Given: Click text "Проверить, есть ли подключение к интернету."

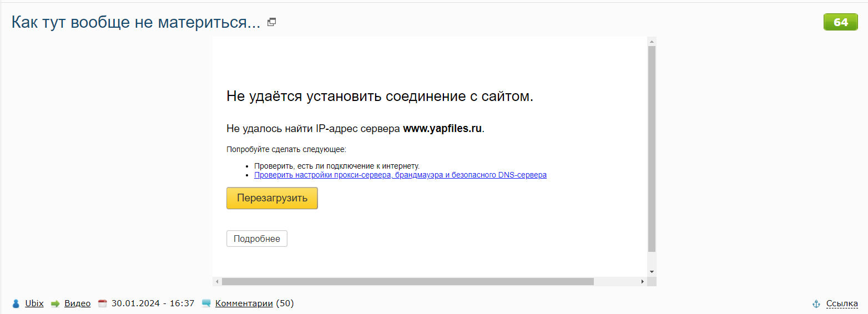Looking at the screenshot, I should (x=337, y=166).
